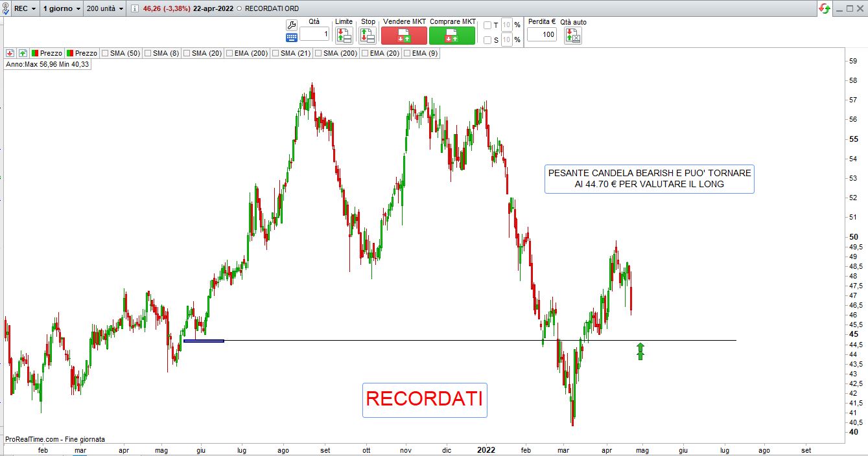Click the Limite order icon

point(344,36)
